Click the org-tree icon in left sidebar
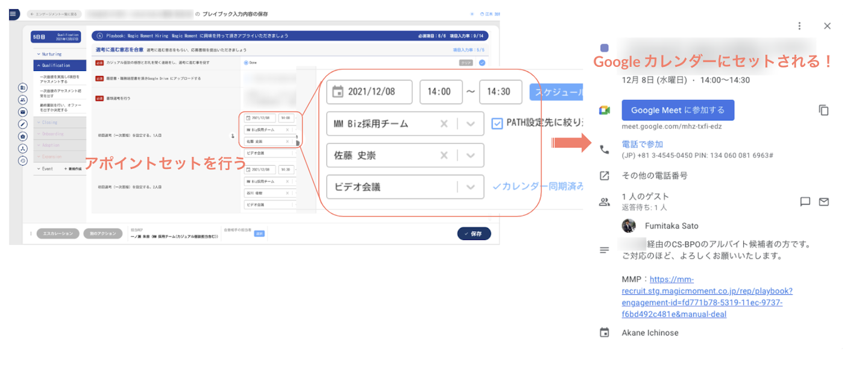The image size is (868, 366). click(23, 148)
